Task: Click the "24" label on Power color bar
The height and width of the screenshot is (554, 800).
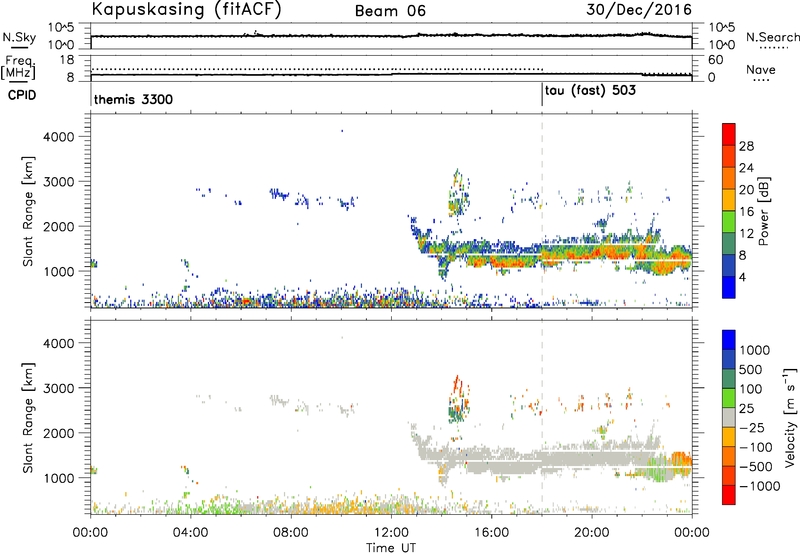Action: [746, 168]
